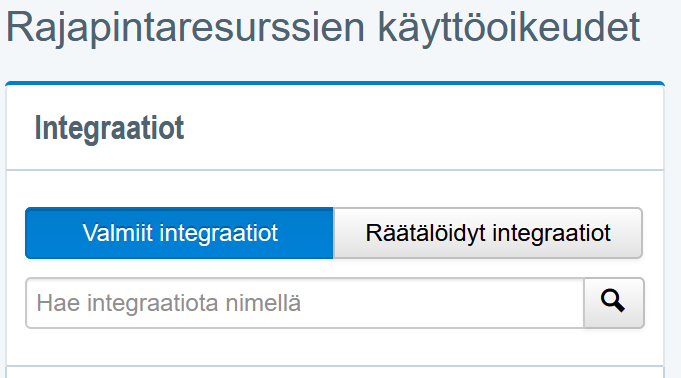This screenshot has height=378, width=681.
Task: Place cursor in integration name search box
Action: coord(305,303)
